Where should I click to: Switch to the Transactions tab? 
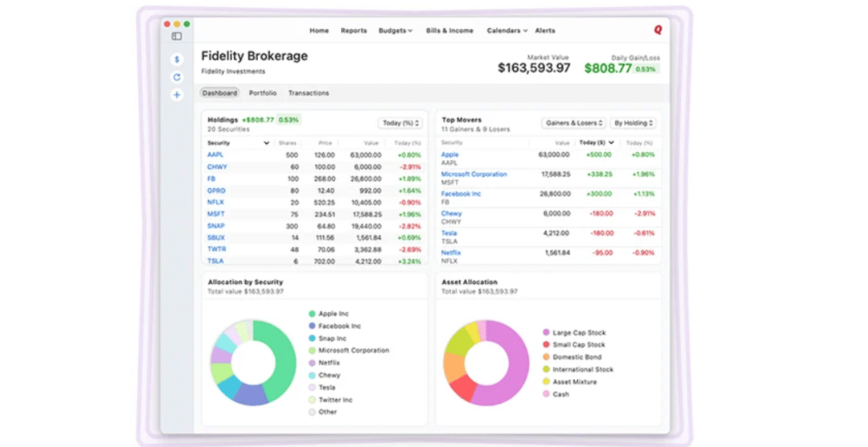(x=309, y=93)
